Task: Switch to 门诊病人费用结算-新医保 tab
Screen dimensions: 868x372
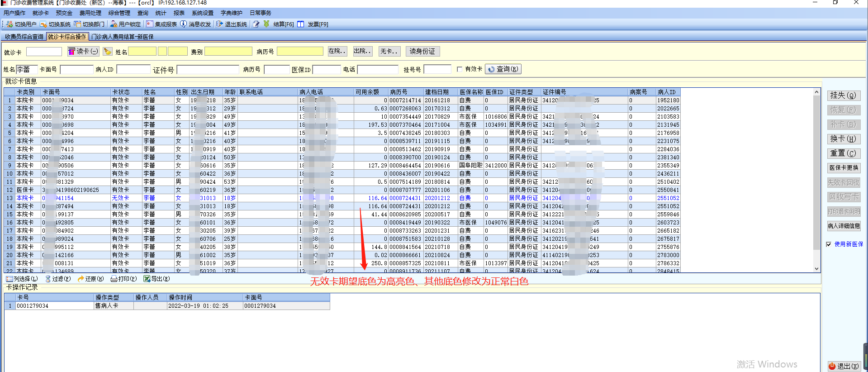Action: point(123,37)
